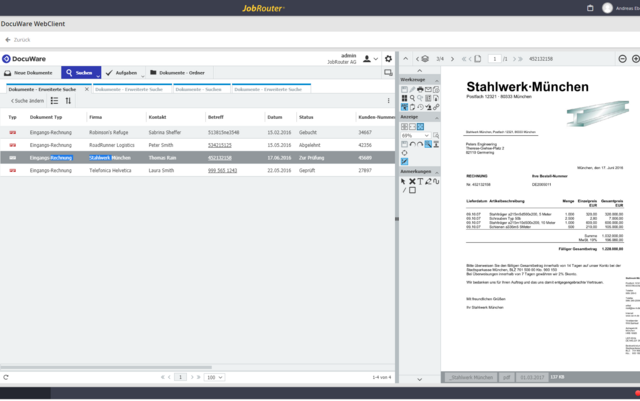Click the center crosshair icon in Anzeige
Screen dimensions: 640x401
[x=404, y=153]
